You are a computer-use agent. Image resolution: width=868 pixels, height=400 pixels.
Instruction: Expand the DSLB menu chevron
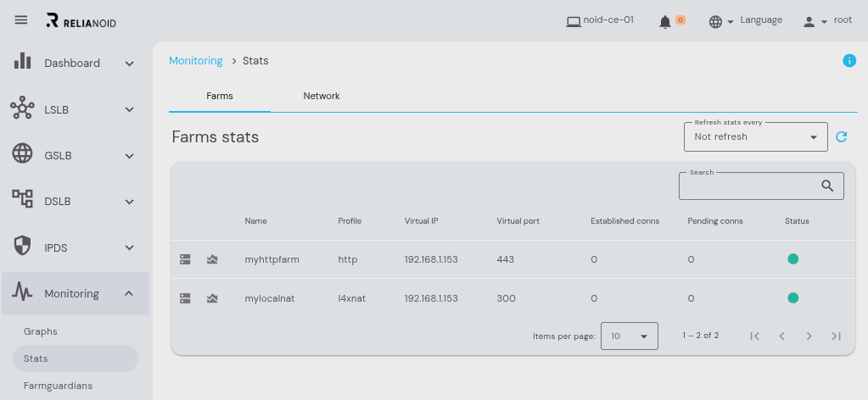point(130,202)
